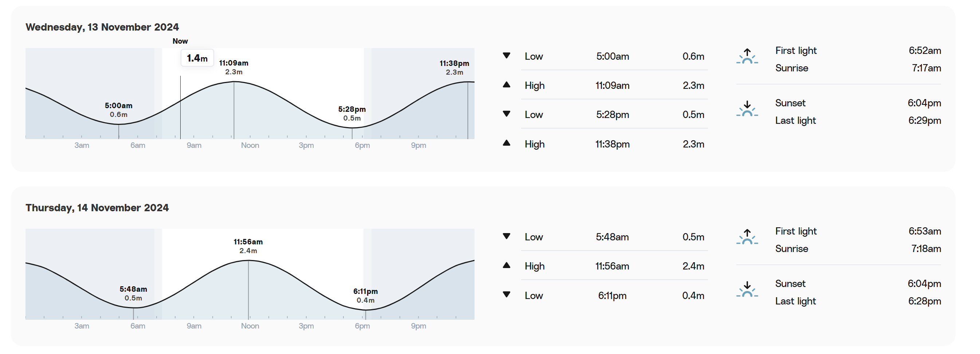This screenshot has height=354, width=980.
Task: Click the 1.4m current tide tooltip
Action: pyautogui.click(x=197, y=58)
